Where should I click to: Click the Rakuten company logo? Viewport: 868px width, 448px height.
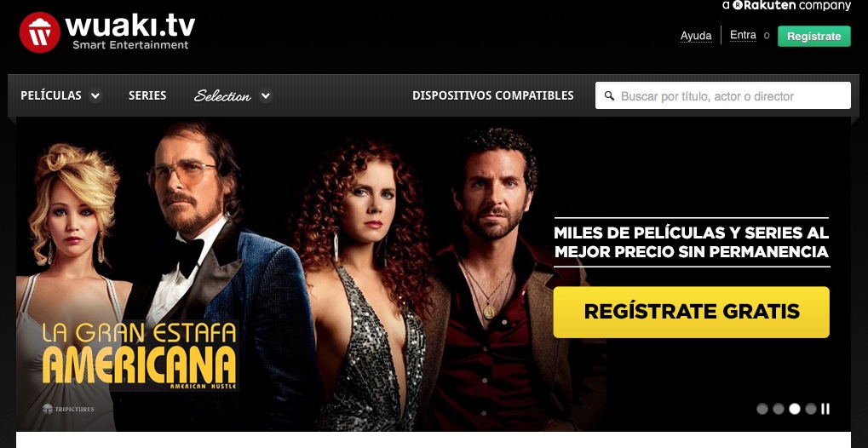(786, 6)
